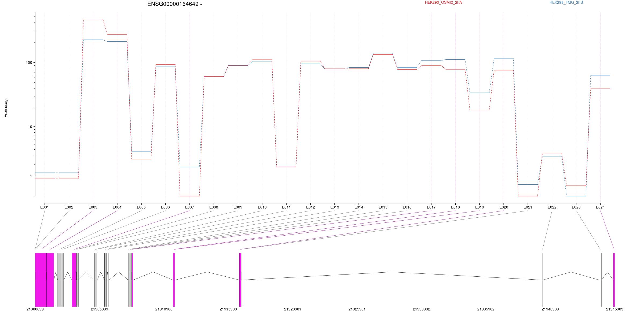Click the magenta exon box near 21910900
The width and height of the screenshot is (644, 322).
coord(174,280)
